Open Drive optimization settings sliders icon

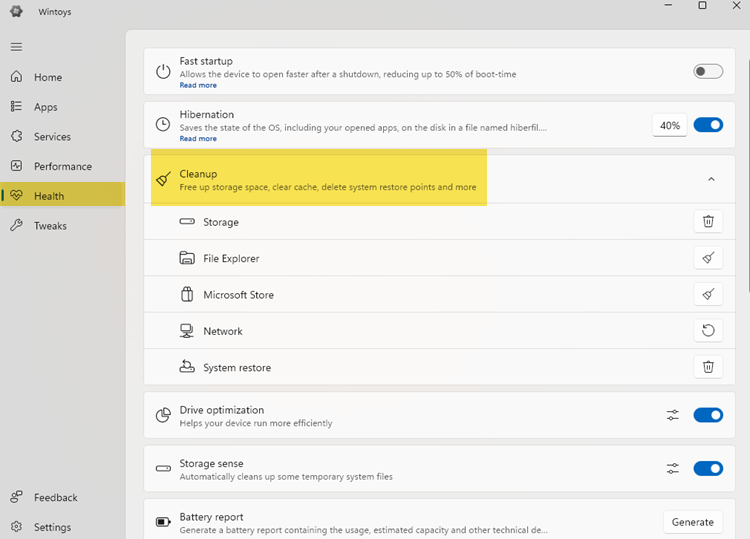673,415
